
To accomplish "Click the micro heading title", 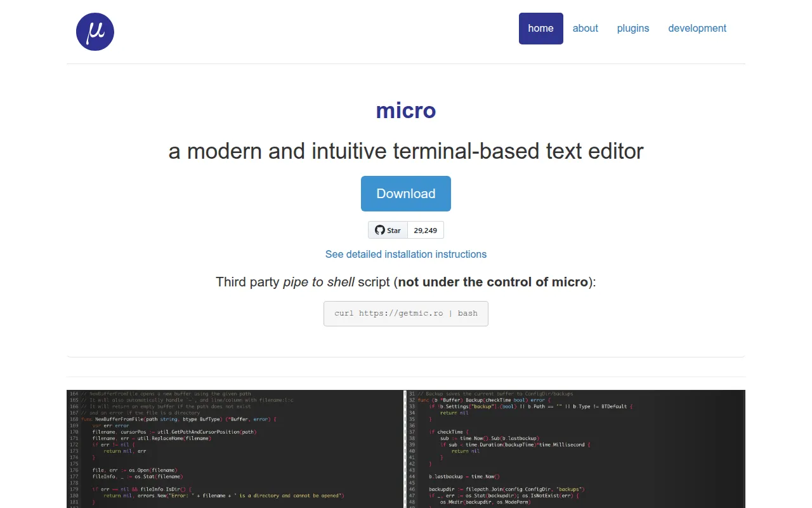I will click(406, 110).
